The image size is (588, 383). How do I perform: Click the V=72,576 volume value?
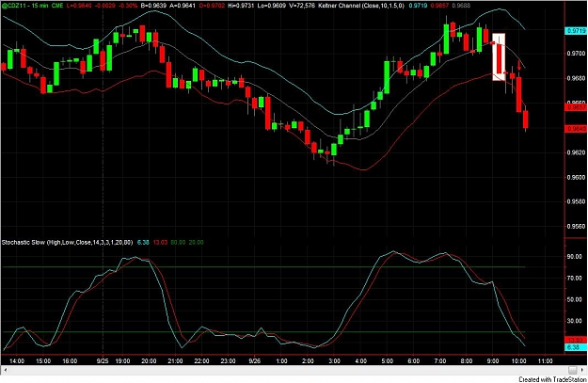301,6
